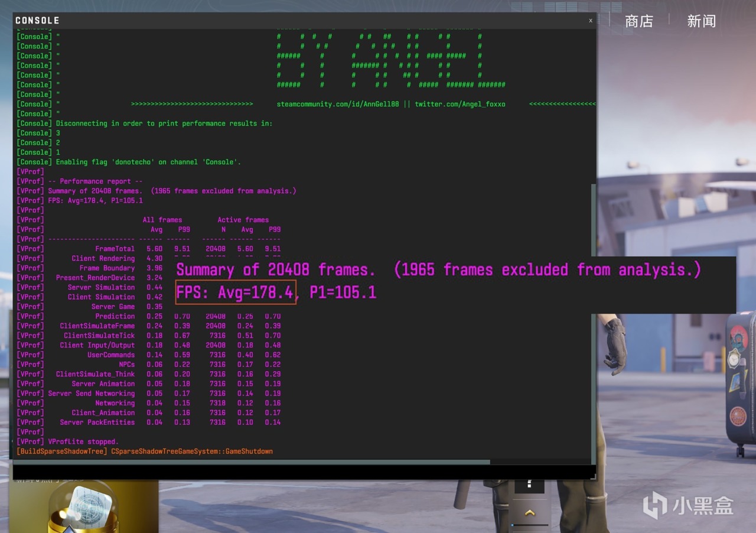This screenshot has width=756, height=533.
Task: Select the 'Server Simulation' row label
Action: pyautogui.click(x=101, y=287)
